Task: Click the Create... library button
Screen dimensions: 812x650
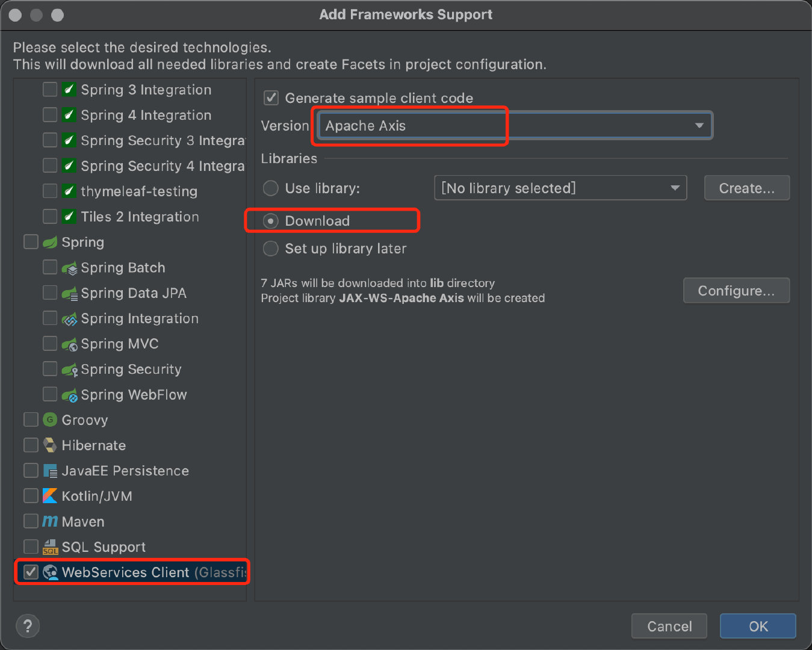Action: coord(747,188)
